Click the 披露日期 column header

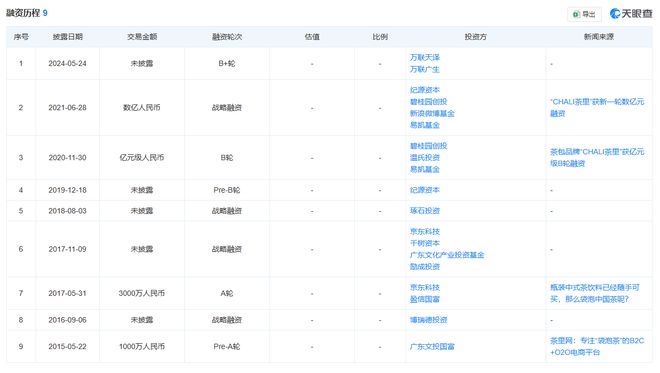67,37
